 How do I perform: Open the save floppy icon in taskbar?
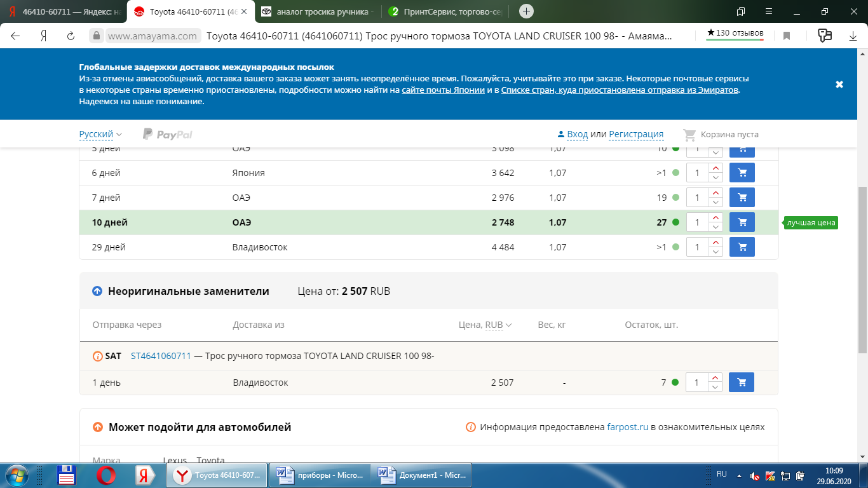(x=67, y=475)
